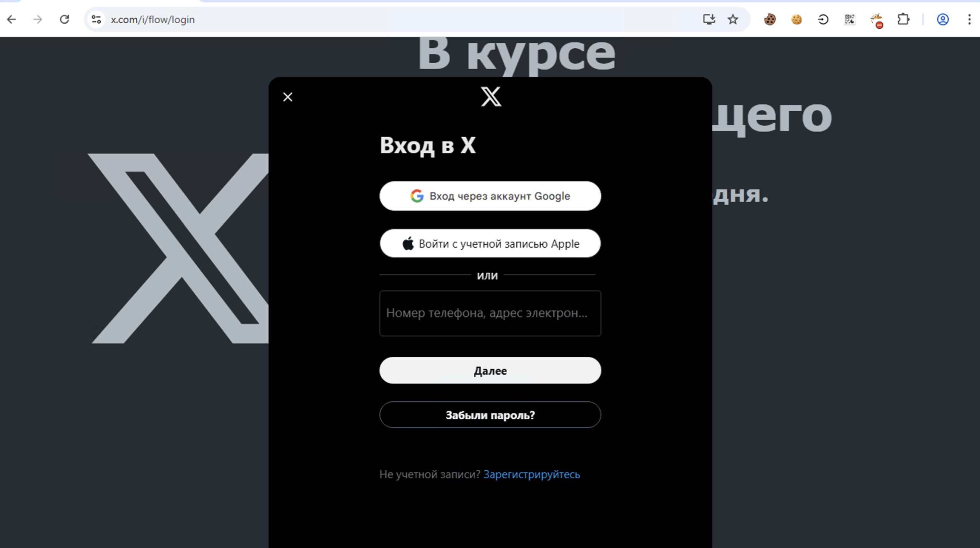Open the dark cookie extension icon

click(x=770, y=19)
